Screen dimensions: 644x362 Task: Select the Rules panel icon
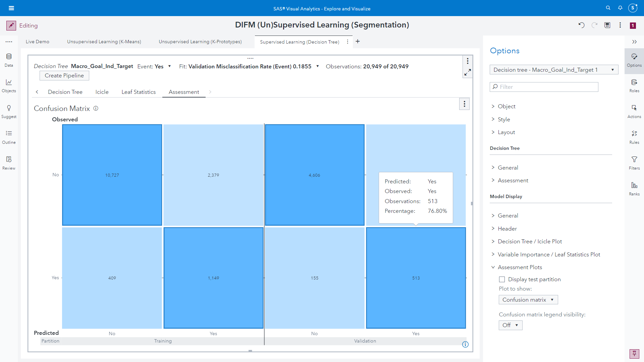[x=634, y=137]
